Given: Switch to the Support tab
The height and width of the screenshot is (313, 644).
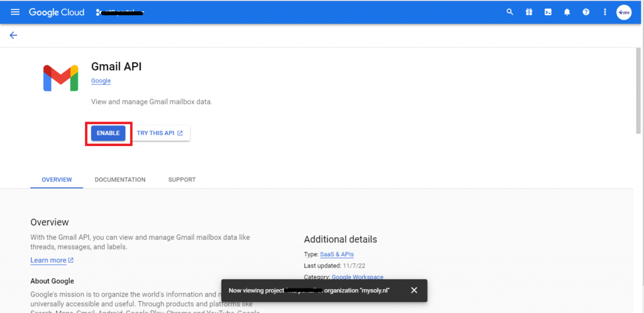Looking at the screenshot, I should coord(182,179).
